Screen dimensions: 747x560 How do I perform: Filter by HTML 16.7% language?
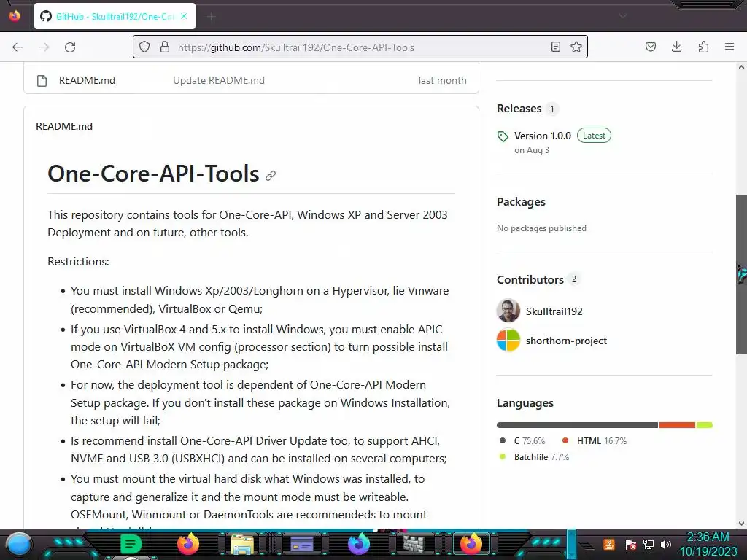coord(595,441)
